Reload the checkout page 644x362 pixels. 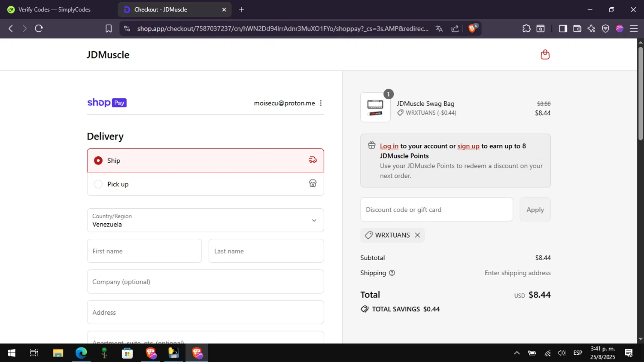39,28
